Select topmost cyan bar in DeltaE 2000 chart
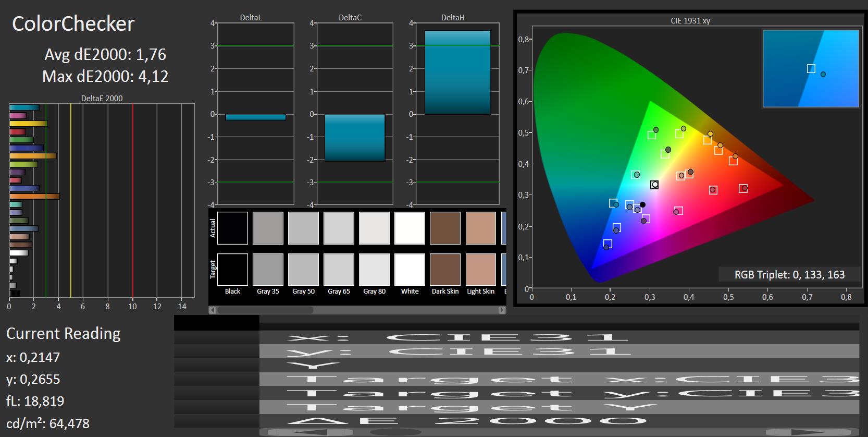 coord(24,107)
